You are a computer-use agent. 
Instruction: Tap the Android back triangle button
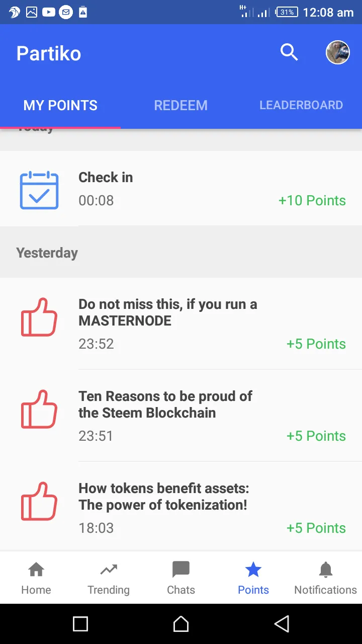pos(282,624)
